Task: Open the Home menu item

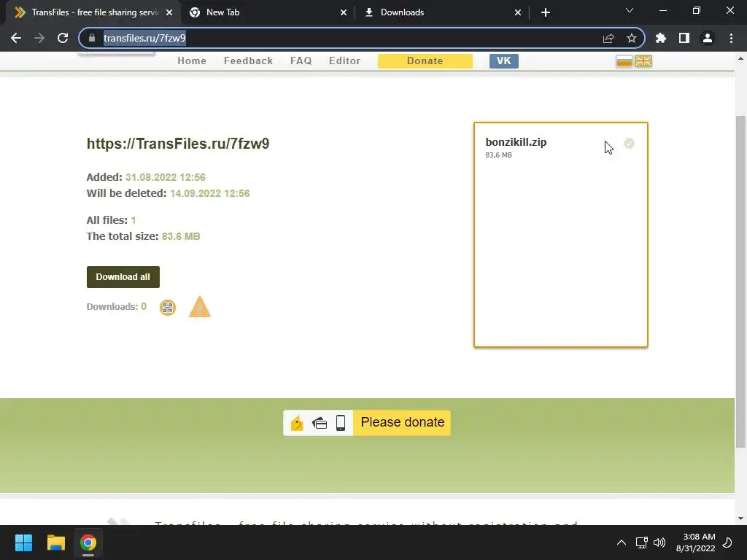Action: click(x=192, y=61)
